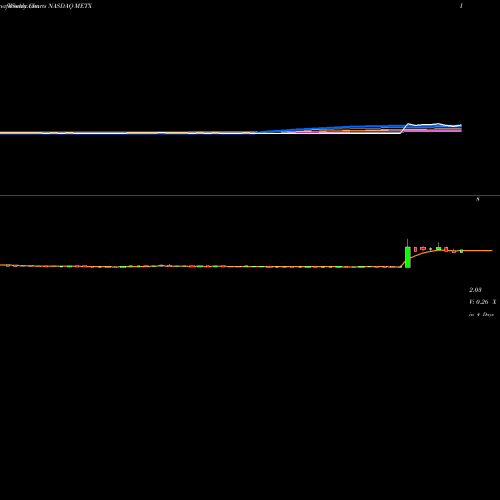This screenshot has height=500, width=500.
Task: Select the first red candle after the breakout
Action: click(x=415, y=249)
